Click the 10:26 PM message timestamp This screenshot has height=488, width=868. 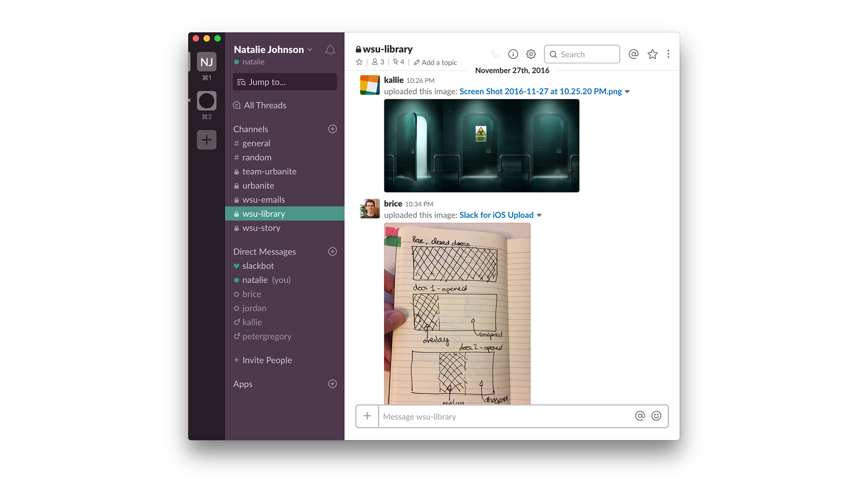tap(420, 80)
